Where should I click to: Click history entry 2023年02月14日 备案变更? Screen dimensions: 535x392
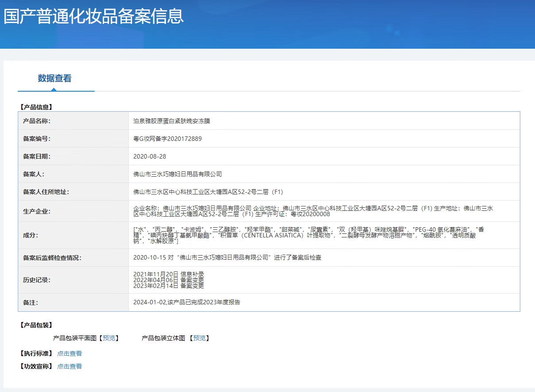pyautogui.click(x=169, y=286)
